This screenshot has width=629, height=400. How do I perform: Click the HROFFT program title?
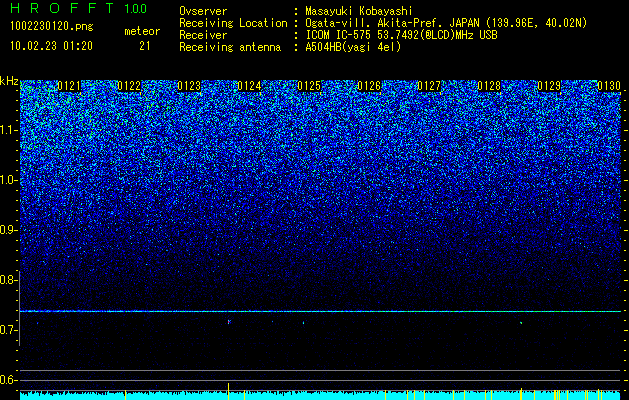(x=62, y=8)
